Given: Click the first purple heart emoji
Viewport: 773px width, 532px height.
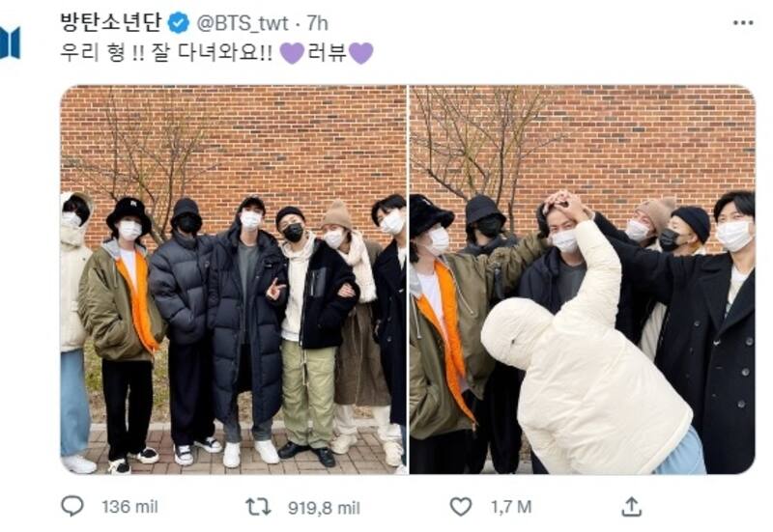Looking at the screenshot, I should [x=292, y=53].
